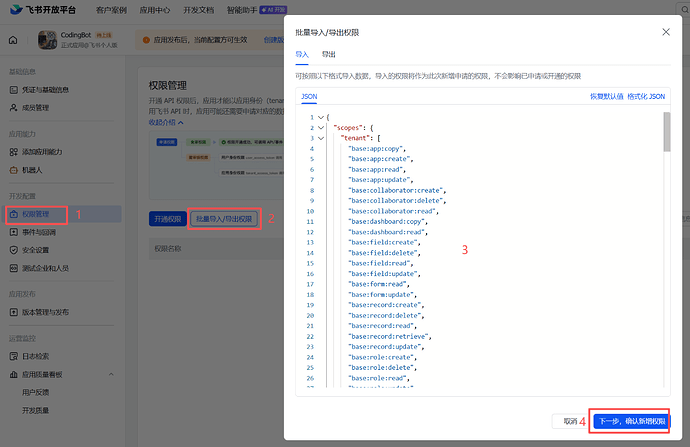Click 下一步，确认新增权限 button
Image resolution: width=690 pixels, height=447 pixels.
[x=632, y=421]
